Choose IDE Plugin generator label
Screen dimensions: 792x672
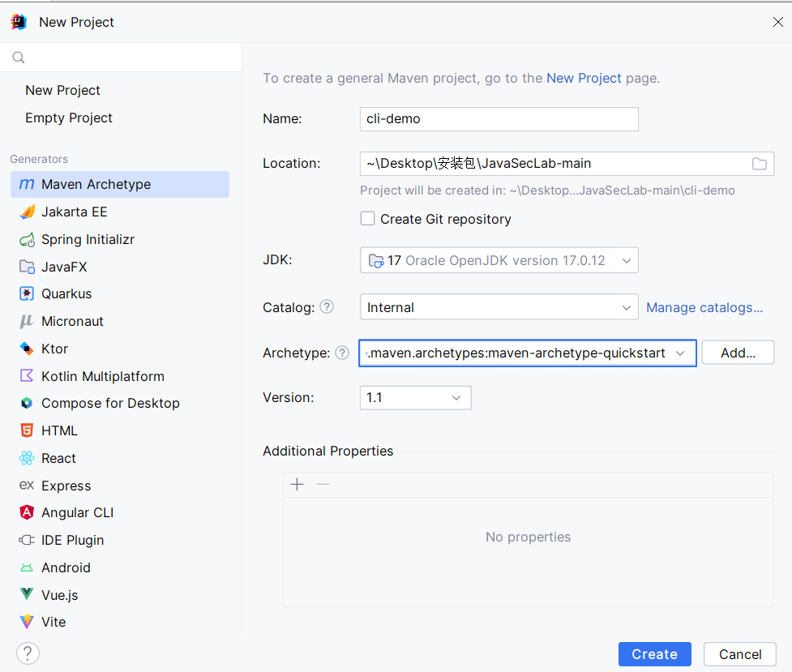(x=73, y=540)
